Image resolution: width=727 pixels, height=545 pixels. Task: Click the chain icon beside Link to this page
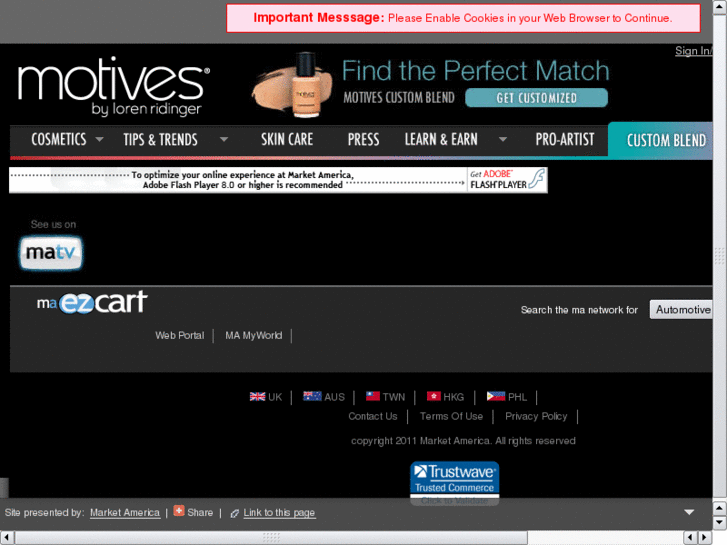pos(235,513)
